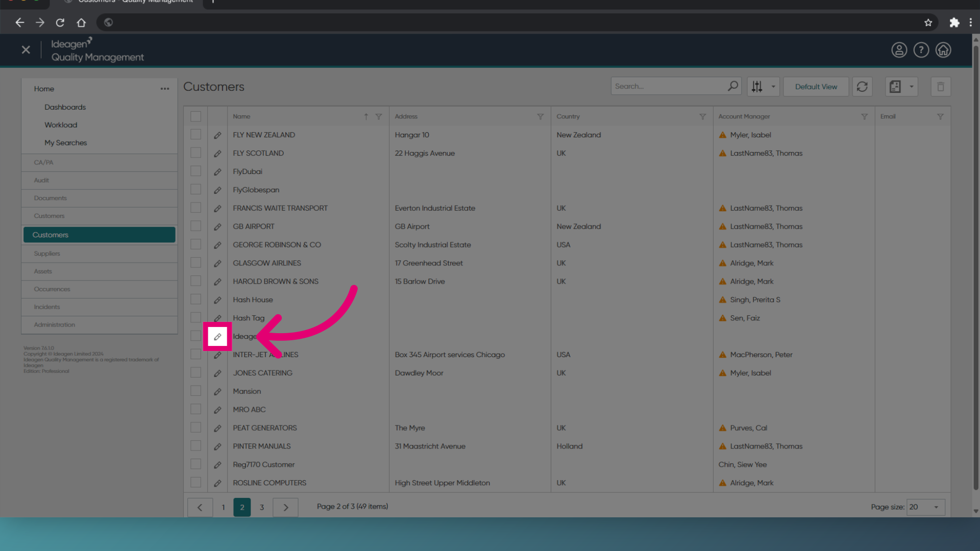Click the edit pencil for Ideagen row
This screenshot has width=980, height=551.
[x=217, y=337]
